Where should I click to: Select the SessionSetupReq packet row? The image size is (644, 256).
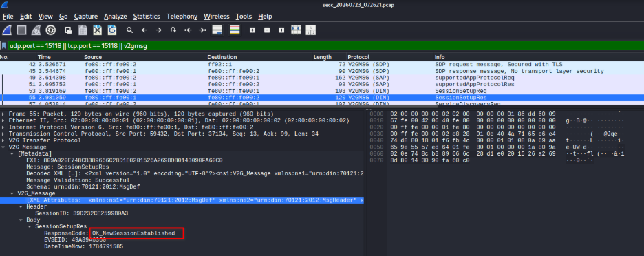(x=322, y=91)
